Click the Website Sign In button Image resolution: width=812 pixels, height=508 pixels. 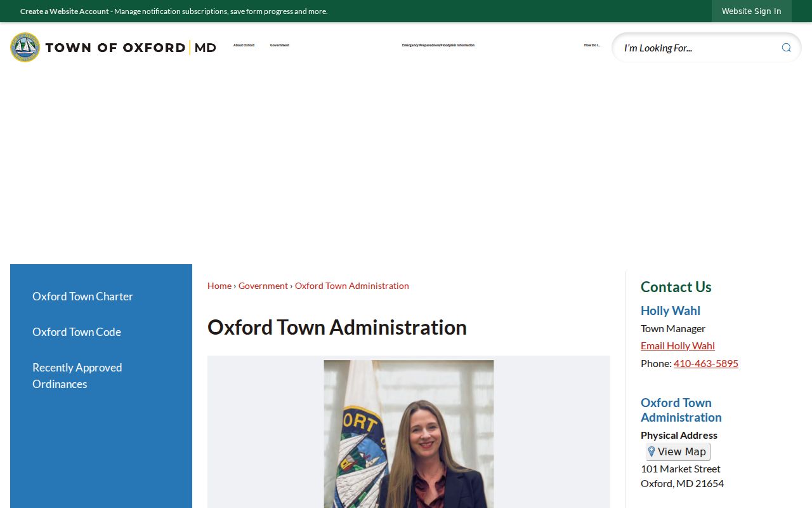point(751,11)
